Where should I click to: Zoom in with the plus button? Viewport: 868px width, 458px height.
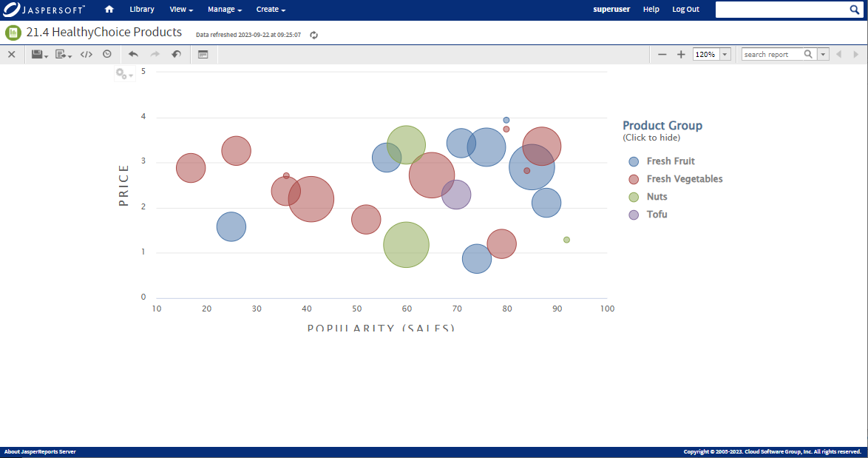click(681, 54)
